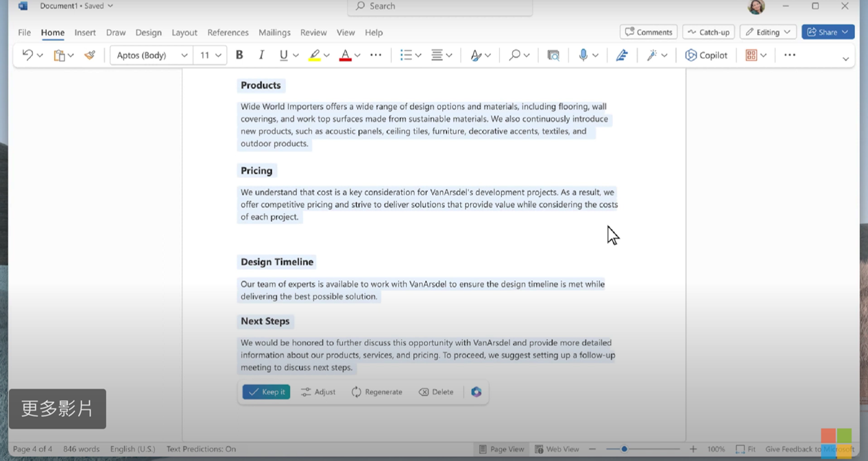The image size is (868, 461).
Task: Open the Insert ribbon tab
Action: 85,32
